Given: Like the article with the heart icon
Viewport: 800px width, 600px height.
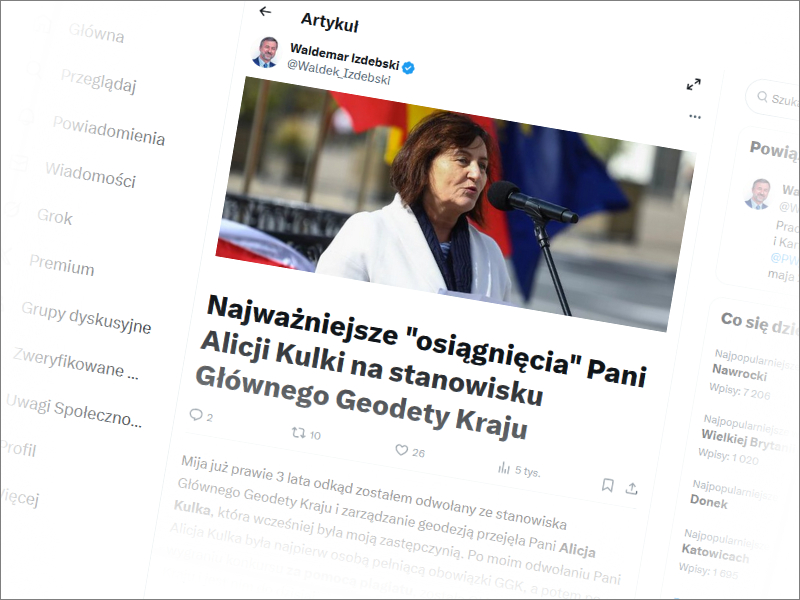Looking at the screenshot, I should (402, 449).
